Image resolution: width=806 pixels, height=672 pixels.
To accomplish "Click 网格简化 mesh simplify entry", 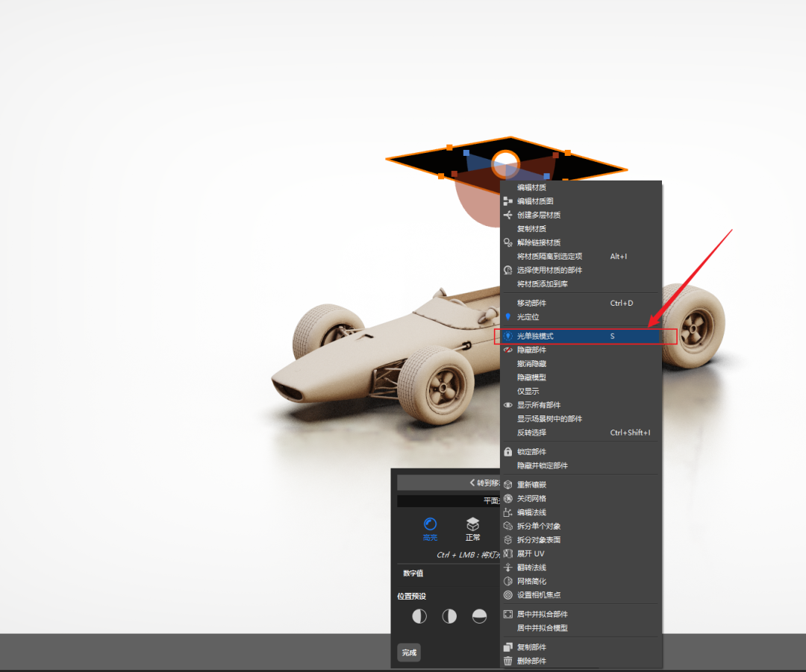I will point(581,582).
